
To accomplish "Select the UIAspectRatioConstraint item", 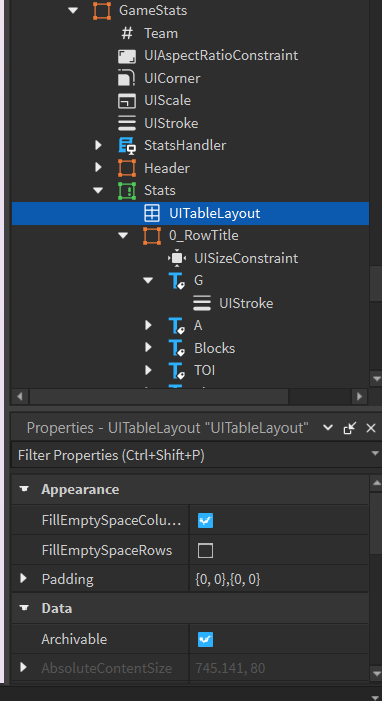I will 221,56.
